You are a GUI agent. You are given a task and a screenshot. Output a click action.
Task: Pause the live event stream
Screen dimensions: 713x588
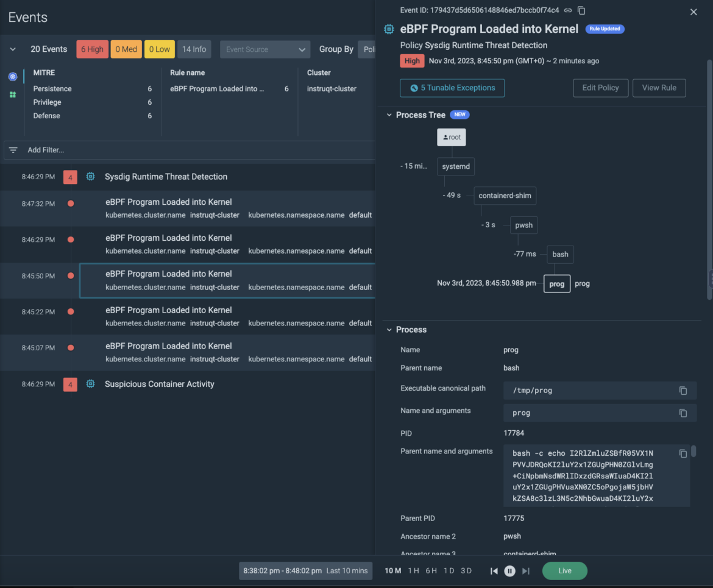(509, 571)
